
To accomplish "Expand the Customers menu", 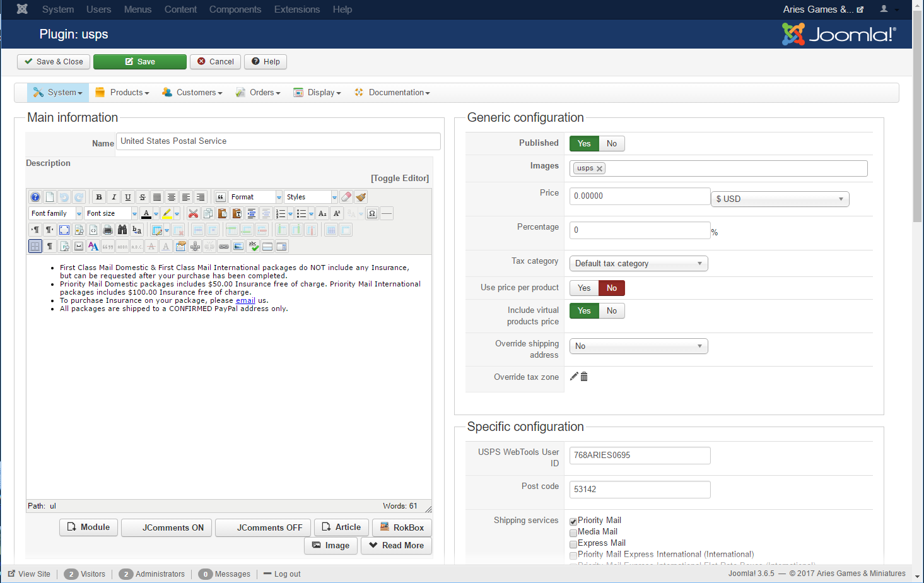I will (x=192, y=93).
